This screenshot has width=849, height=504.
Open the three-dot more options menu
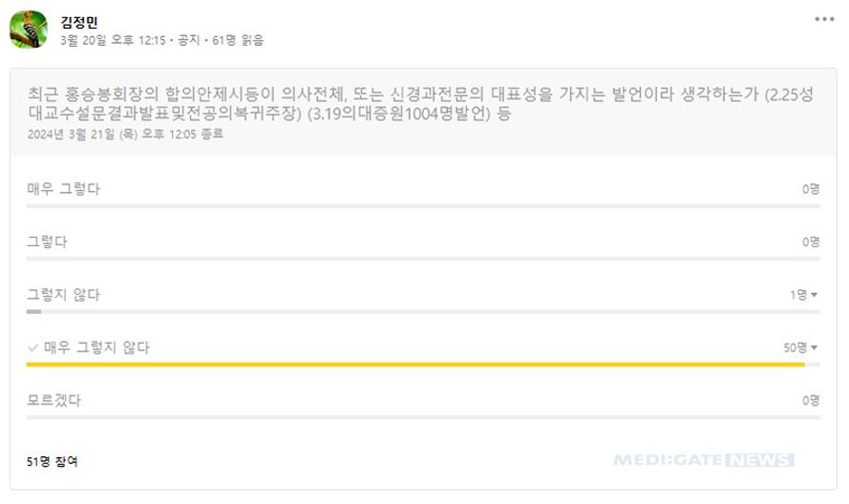pyautogui.click(x=824, y=19)
